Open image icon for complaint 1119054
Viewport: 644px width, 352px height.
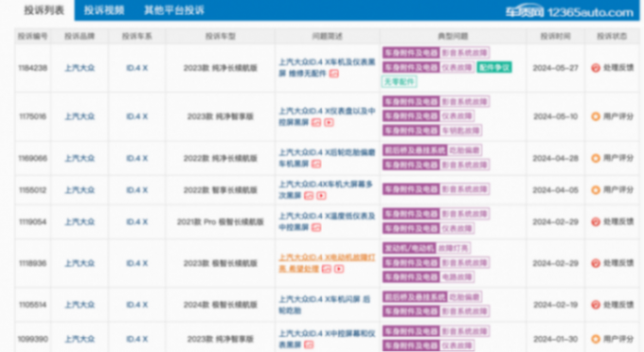coord(315,227)
